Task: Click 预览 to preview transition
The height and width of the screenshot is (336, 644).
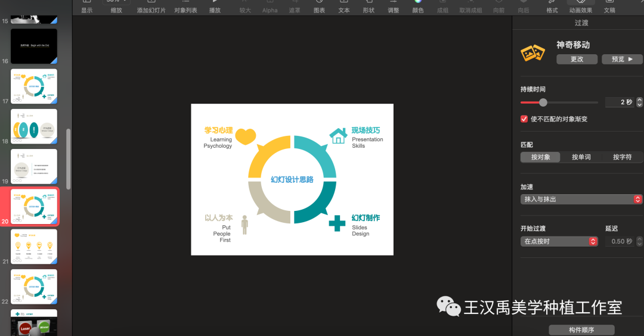Action: click(x=622, y=59)
